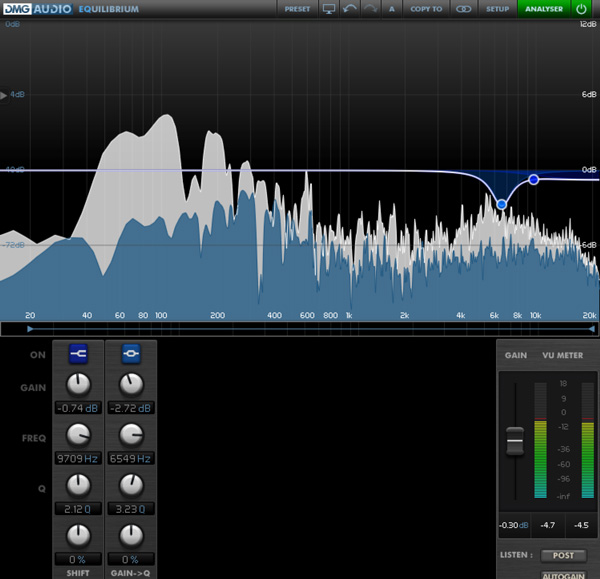Click the gain knob above -2.72 dB
Viewport: 600px width, 579px height.
point(131,385)
